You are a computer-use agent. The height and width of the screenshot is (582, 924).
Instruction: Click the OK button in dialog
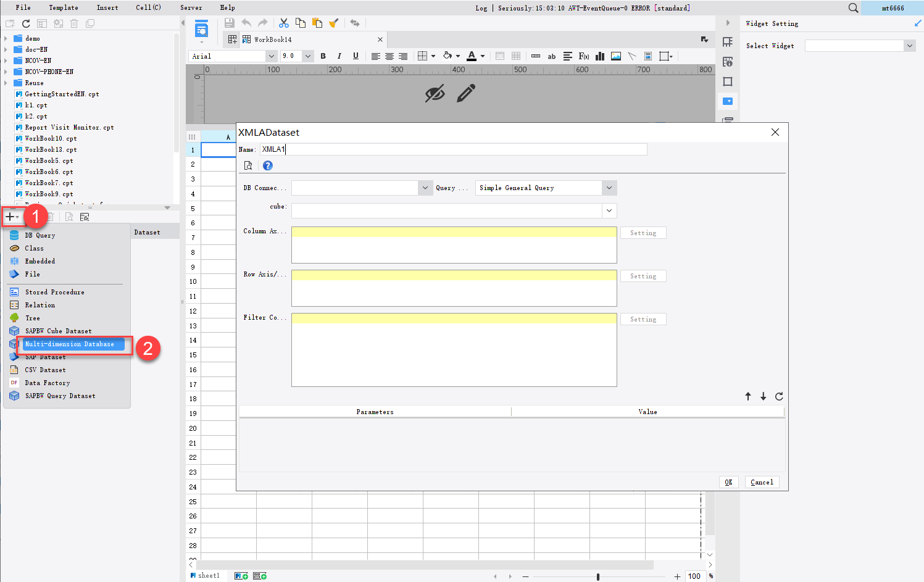[x=728, y=482]
